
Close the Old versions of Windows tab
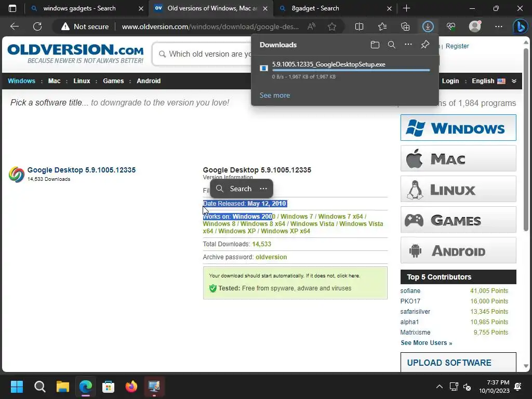click(x=265, y=8)
